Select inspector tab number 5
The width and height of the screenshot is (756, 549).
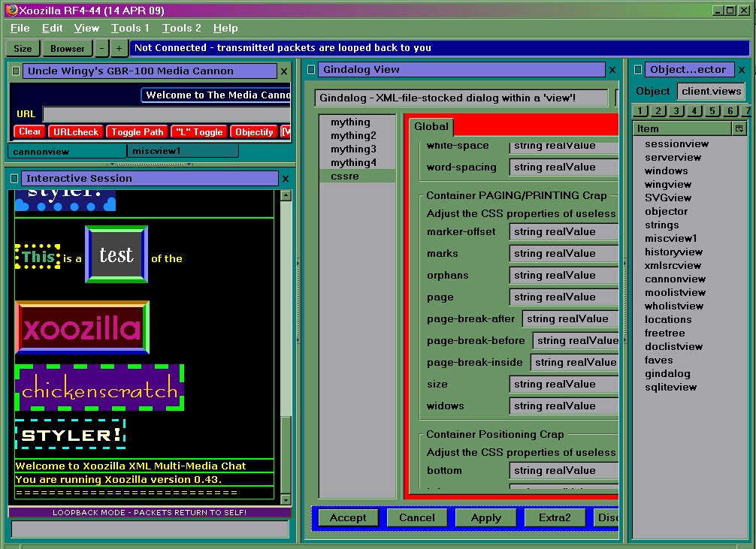point(712,111)
